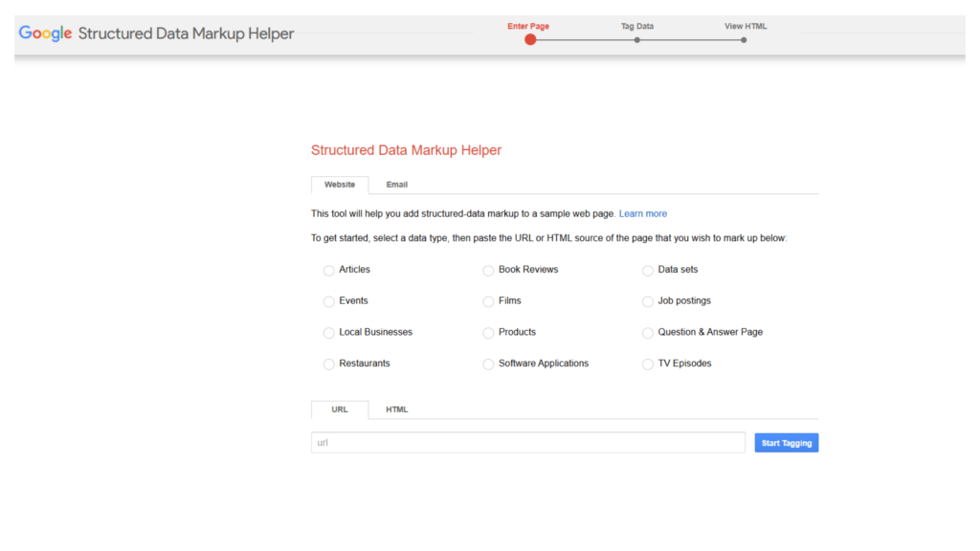Click the Enter Page step marker

[x=530, y=39]
